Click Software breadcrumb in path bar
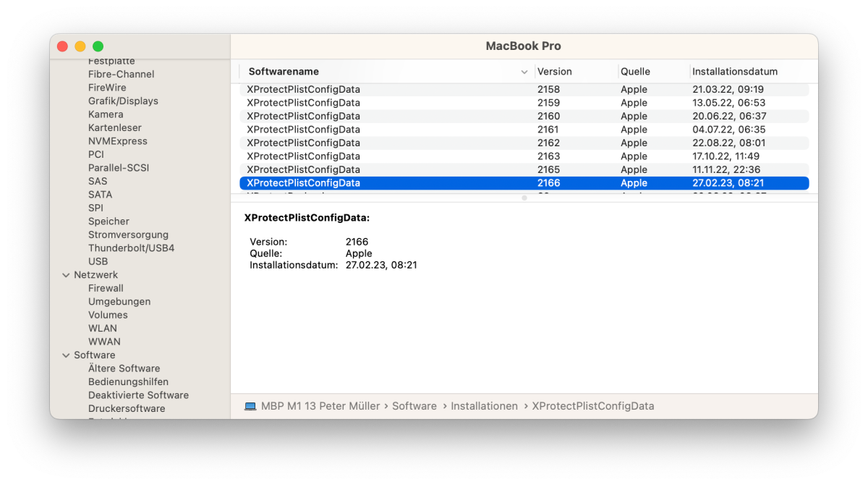Image resolution: width=868 pixels, height=485 pixels. (x=414, y=406)
